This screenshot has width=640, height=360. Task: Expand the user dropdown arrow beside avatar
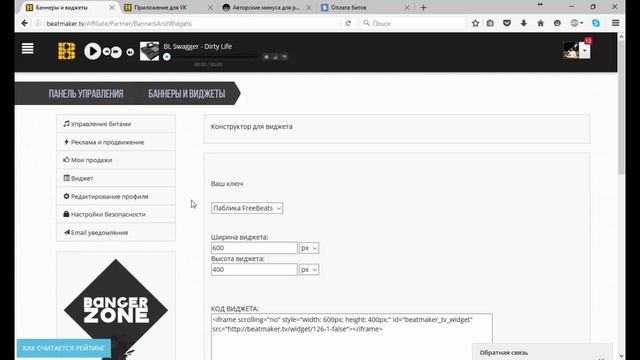pos(584,51)
